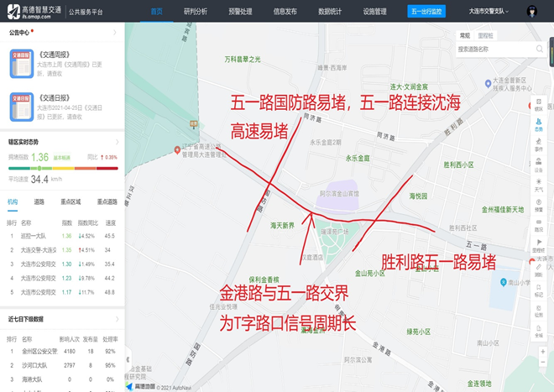Expand the 近七日下级数据 section arrow
Image resolution: width=554 pixels, height=392 pixels.
[x=117, y=319]
